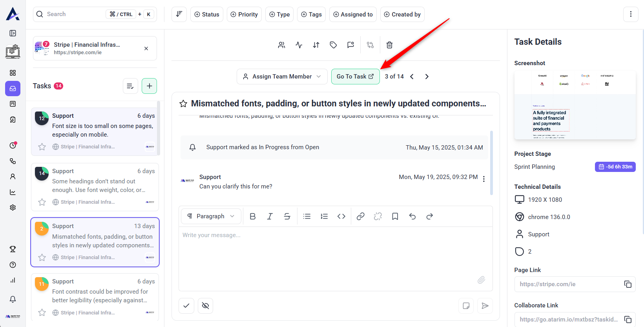Open the Priority filter
This screenshot has width=644, height=327.
(x=244, y=15)
